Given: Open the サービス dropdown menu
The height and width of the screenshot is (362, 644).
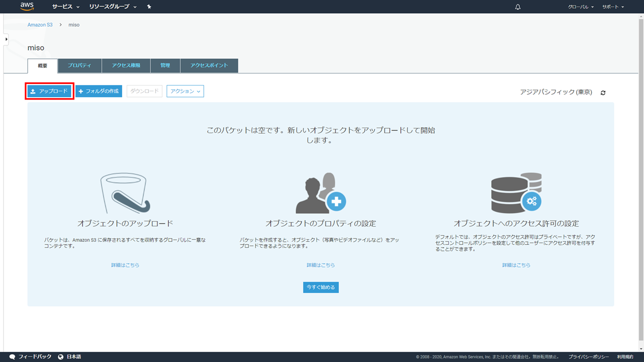Looking at the screenshot, I should [66, 7].
